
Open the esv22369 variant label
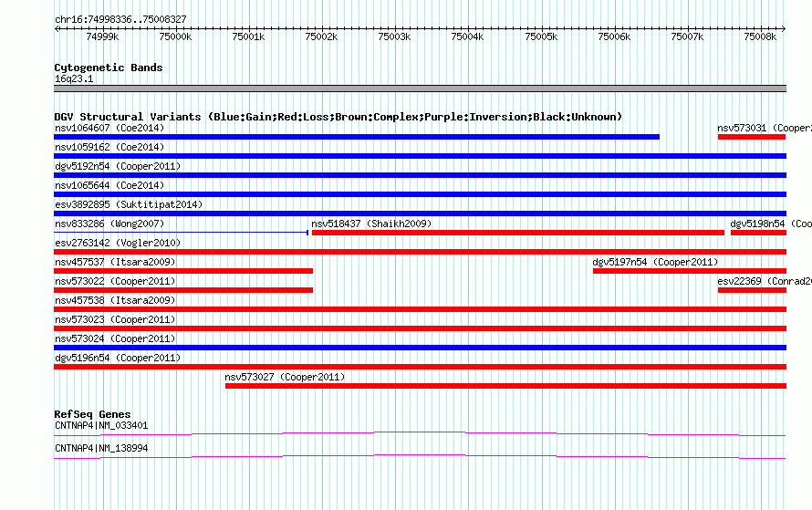[765, 281]
